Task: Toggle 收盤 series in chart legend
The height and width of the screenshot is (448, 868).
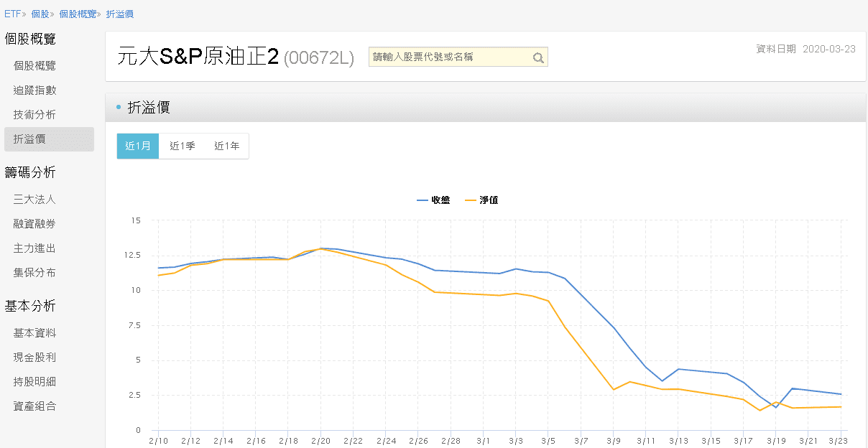Action: (x=433, y=200)
